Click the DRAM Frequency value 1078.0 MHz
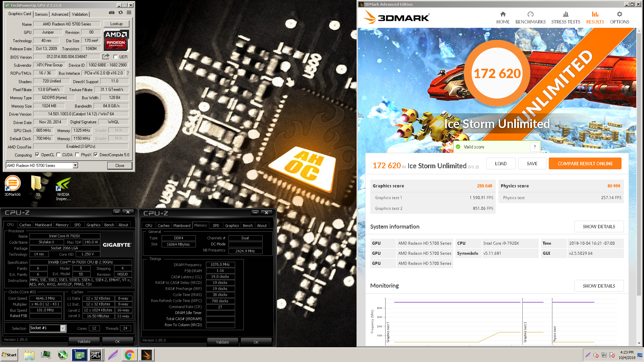 (x=220, y=265)
